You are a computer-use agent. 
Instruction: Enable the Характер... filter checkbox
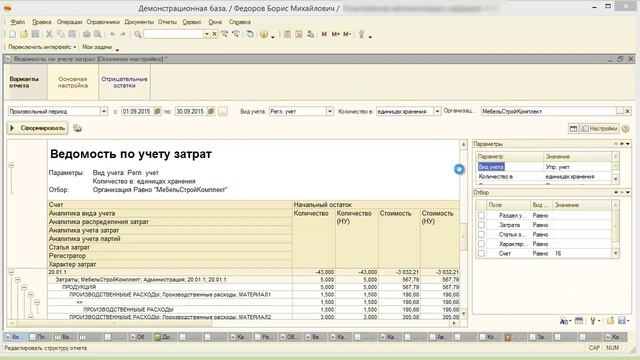tap(481, 244)
